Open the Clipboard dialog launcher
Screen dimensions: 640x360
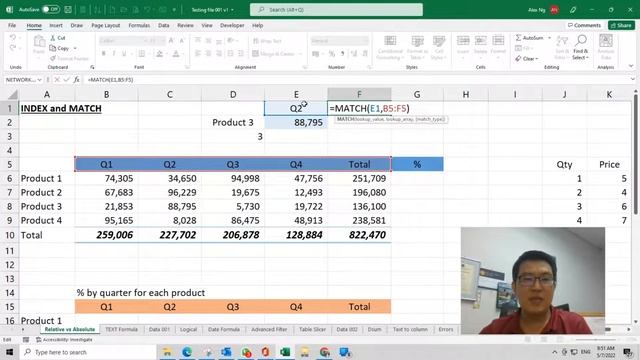point(92,67)
